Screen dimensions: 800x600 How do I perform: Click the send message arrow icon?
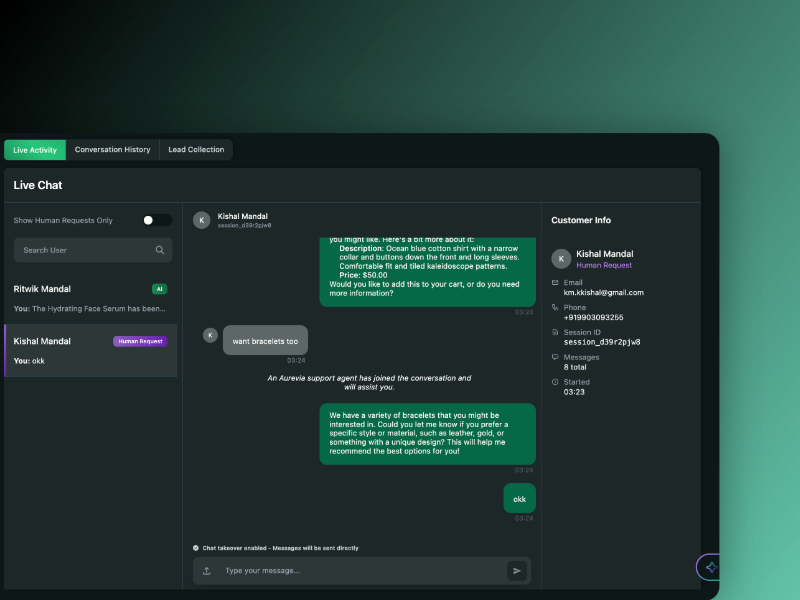tap(517, 571)
